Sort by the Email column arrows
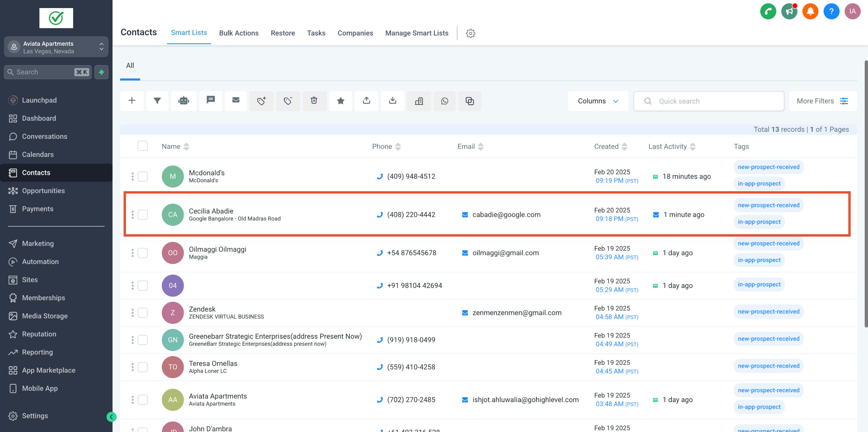 pos(481,147)
